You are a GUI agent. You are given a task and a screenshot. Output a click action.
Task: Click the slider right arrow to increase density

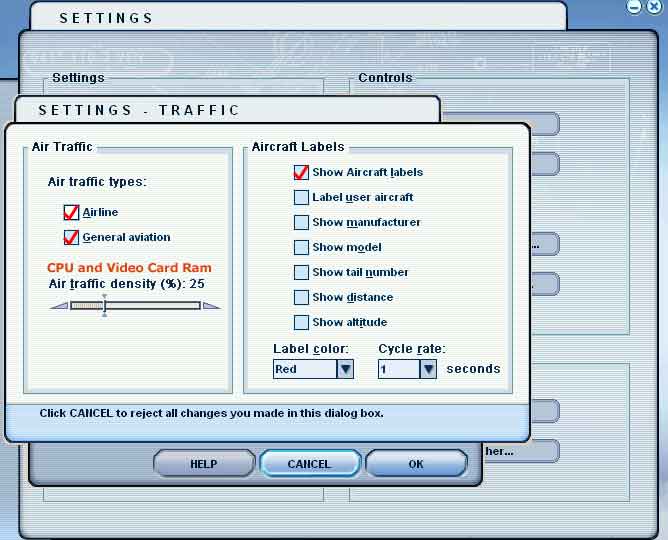[x=211, y=306]
